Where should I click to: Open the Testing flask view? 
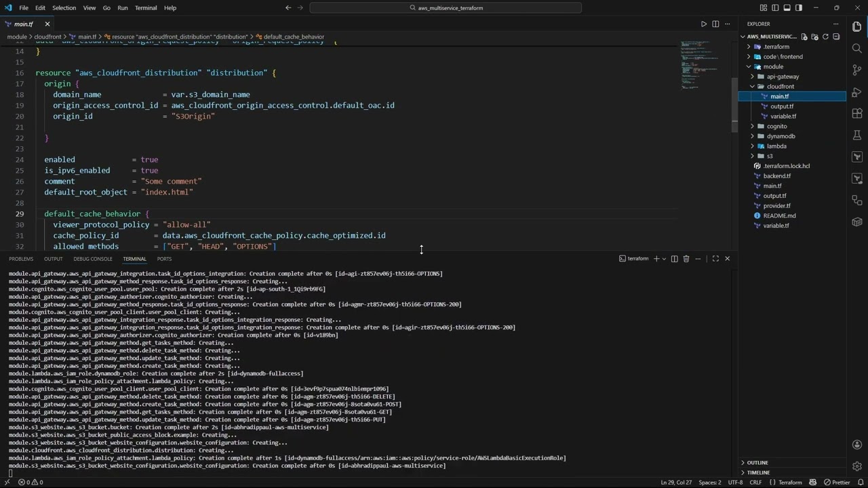[857, 135]
